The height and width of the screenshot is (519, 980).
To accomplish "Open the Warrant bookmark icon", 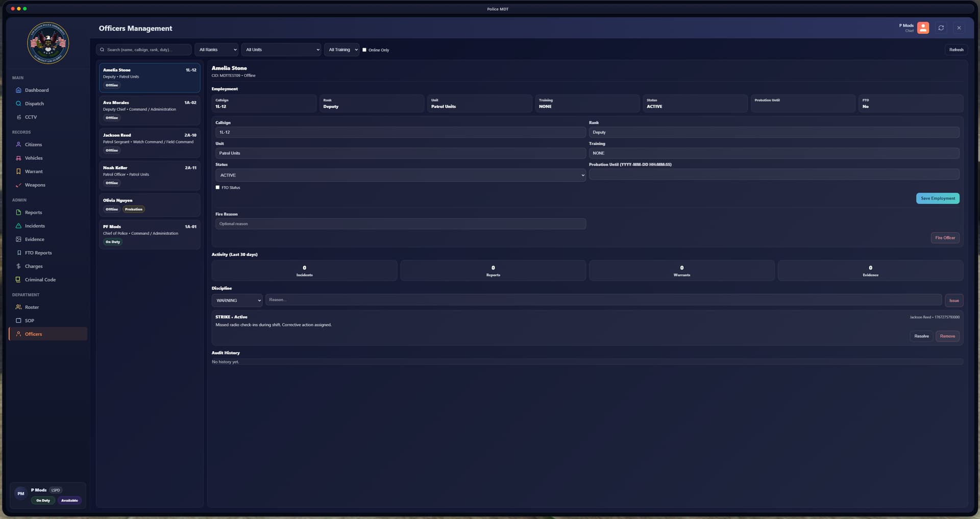I will (x=18, y=171).
